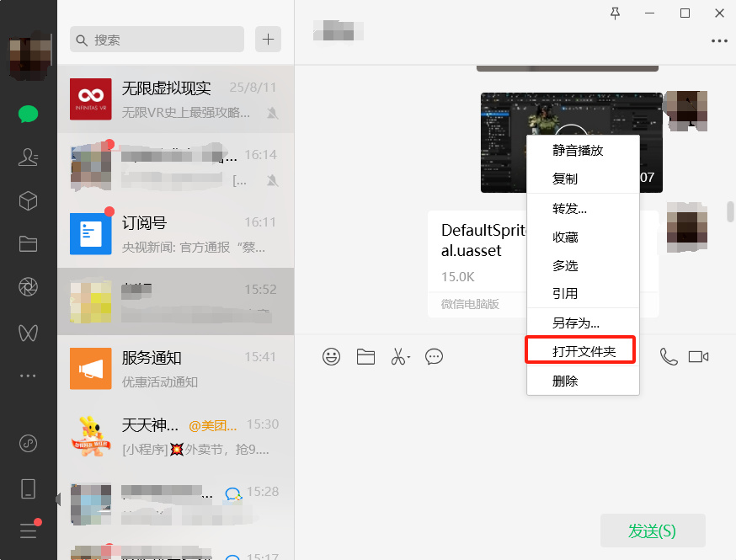Screen dimensions: 736x560
Task: Select 另存为... in context menu
Action: coord(583,323)
